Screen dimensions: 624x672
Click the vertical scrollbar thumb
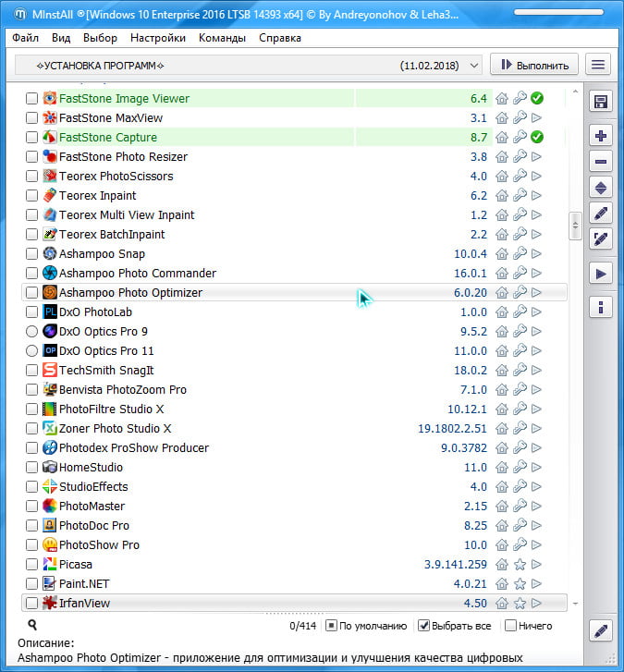575,226
